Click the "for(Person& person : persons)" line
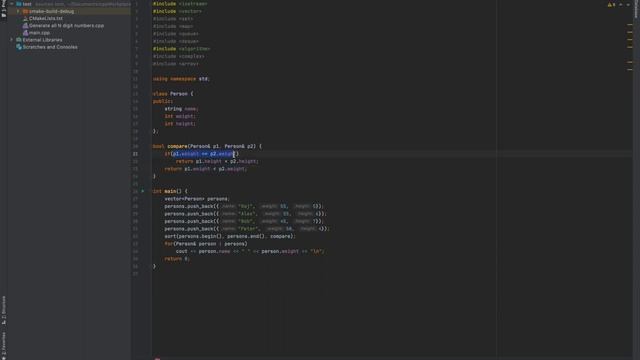The width and height of the screenshot is (640, 360). (206, 244)
